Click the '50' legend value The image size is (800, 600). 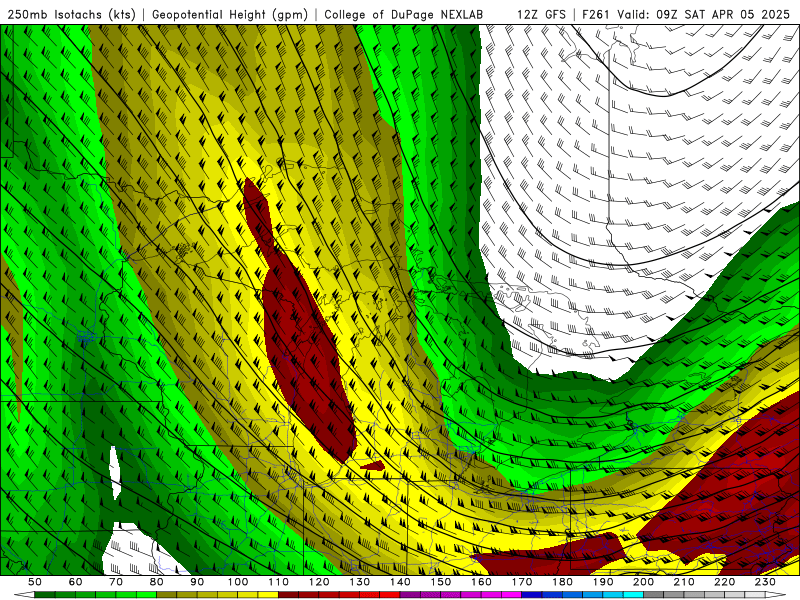(35, 582)
